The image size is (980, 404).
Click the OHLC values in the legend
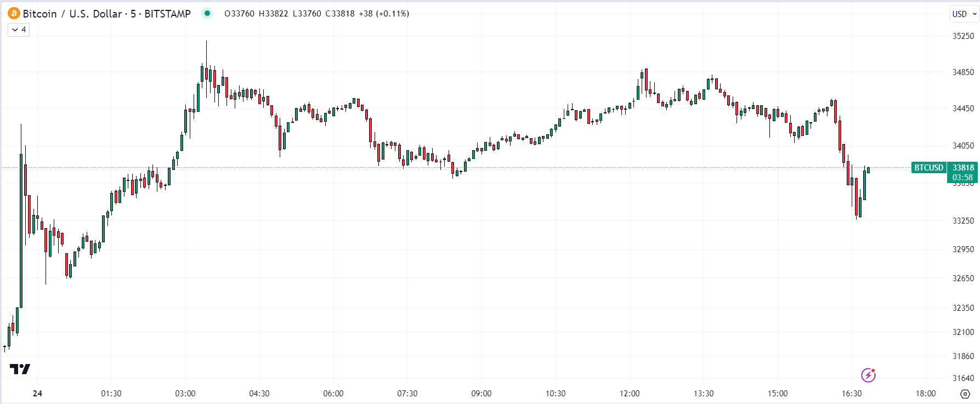click(x=316, y=14)
